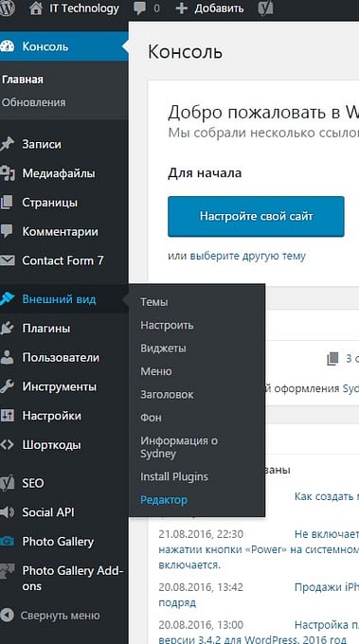Open Настройки section
This screenshot has width=359, height=644.
52,416
